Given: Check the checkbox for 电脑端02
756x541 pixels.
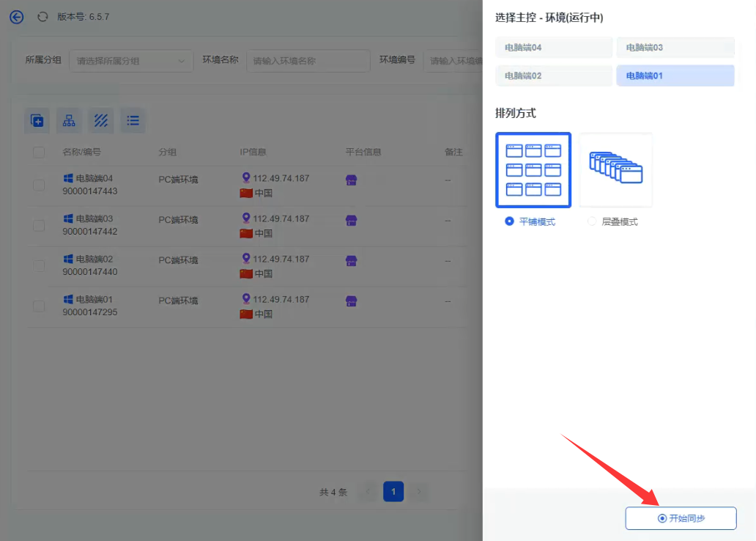Looking at the screenshot, I should click(38, 266).
